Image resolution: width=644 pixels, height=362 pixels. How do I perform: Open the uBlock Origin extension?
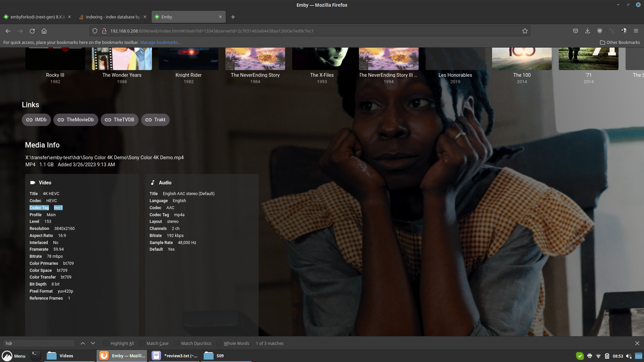(x=600, y=31)
